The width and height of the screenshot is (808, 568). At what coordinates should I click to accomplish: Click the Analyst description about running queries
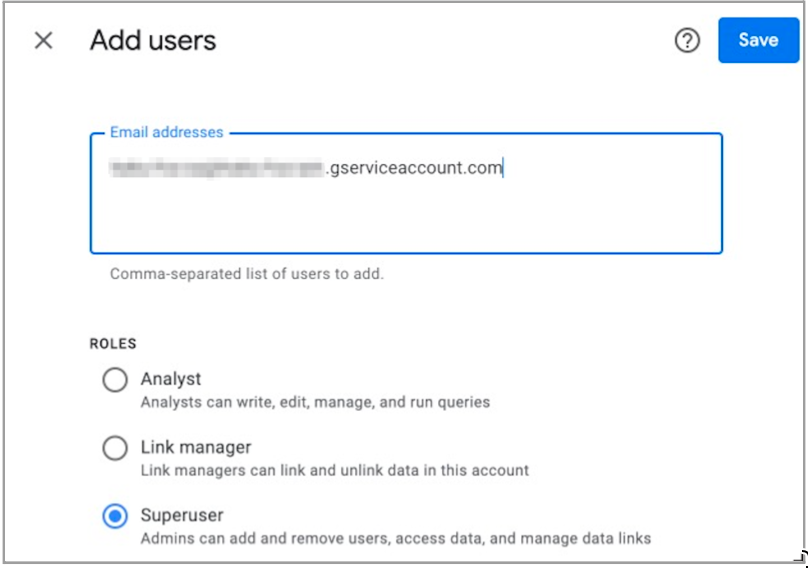pyautogui.click(x=315, y=402)
